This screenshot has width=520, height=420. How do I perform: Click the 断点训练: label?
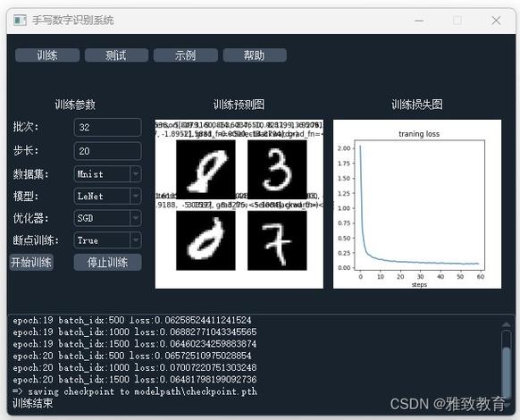tap(36, 240)
